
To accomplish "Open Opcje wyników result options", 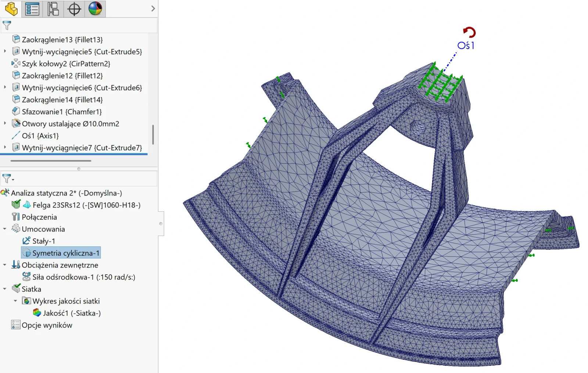I will (x=47, y=325).
